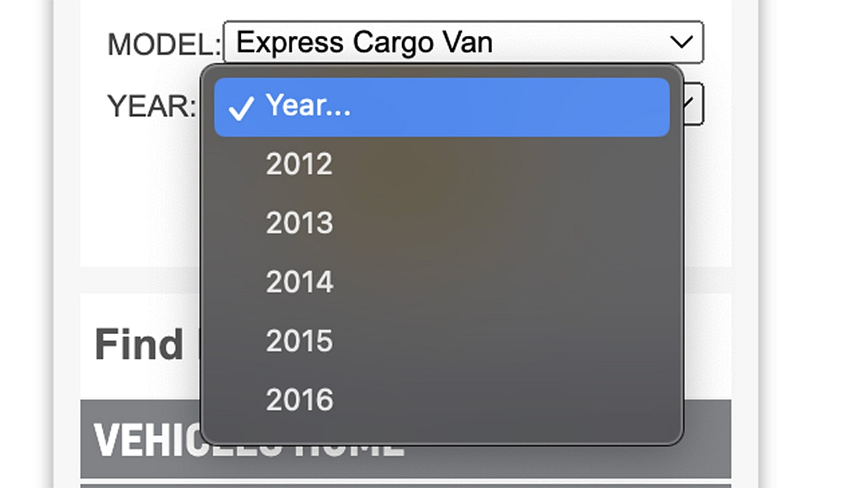The image size is (868, 488).
Task: Pick 2014 from the year options
Action: tap(299, 282)
